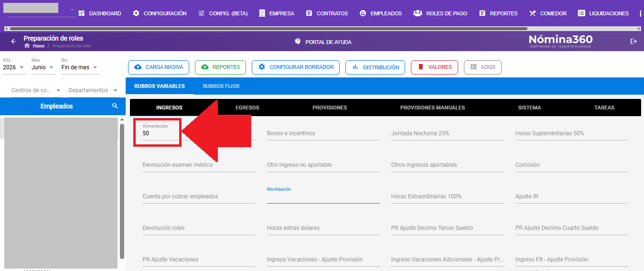Click the Horas extras dolares field
Screen dimensions: 644x271
pos(323,228)
